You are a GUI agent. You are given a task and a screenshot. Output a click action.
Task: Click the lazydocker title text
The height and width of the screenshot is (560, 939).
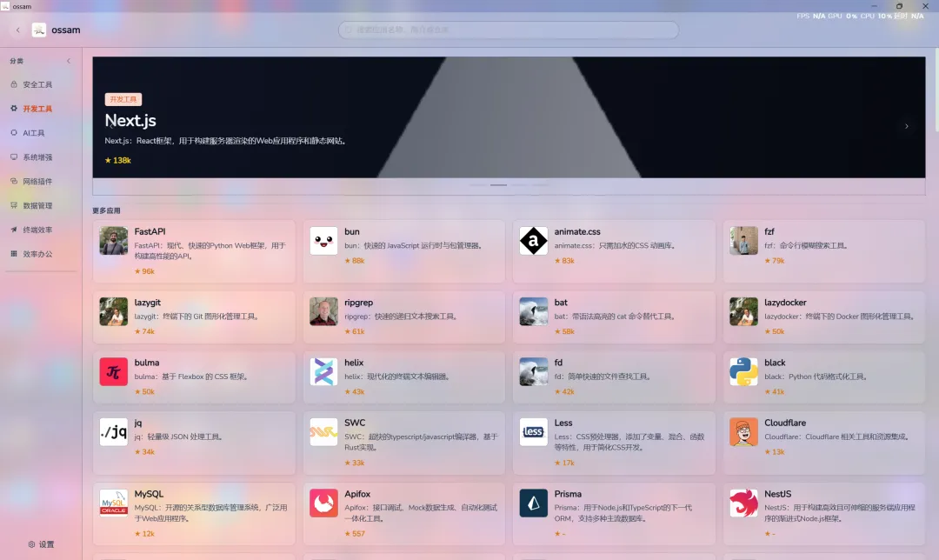click(x=785, y=303)
